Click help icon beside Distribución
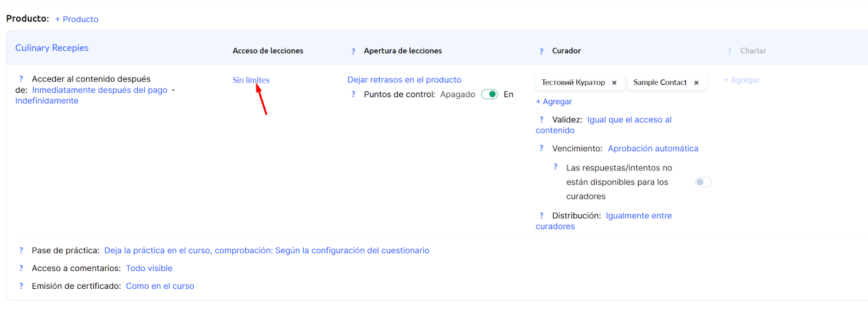The width and height of the screenshot is (868, 311). (x=541, y=215)
